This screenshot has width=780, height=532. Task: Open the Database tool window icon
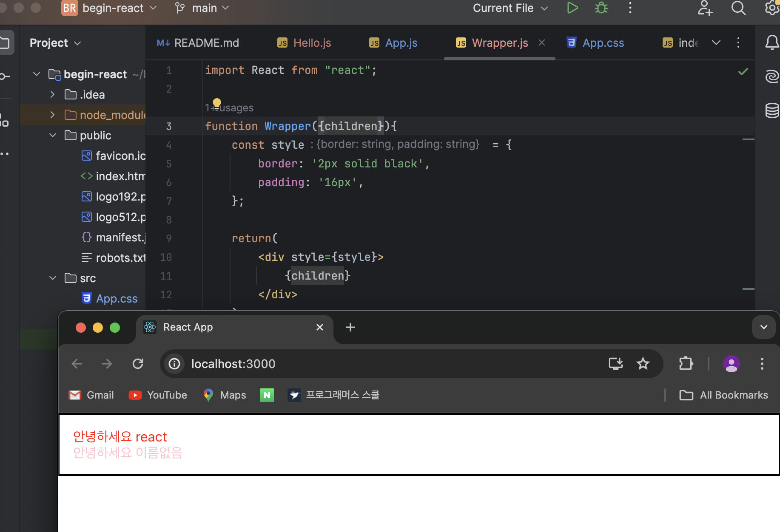tap(772, 110)
